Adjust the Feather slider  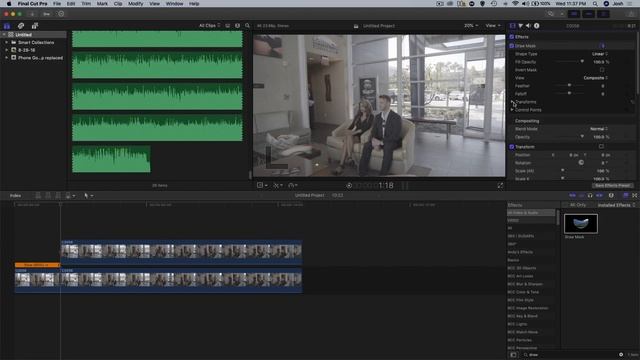tap(570, 86)
